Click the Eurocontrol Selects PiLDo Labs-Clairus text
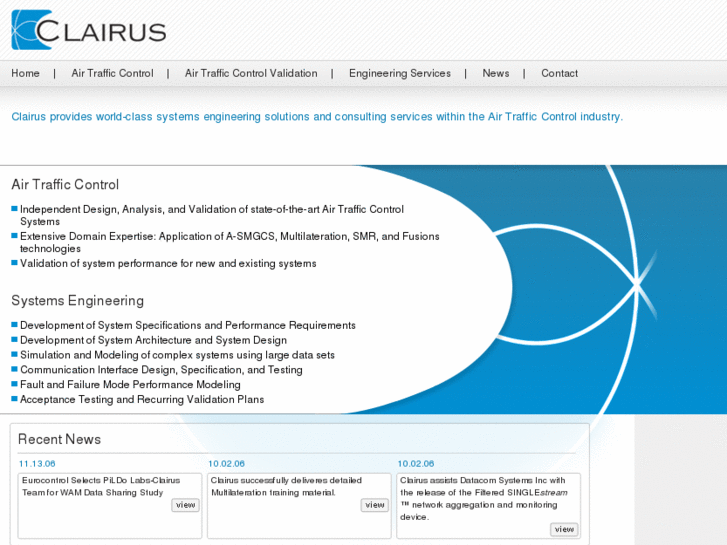The width and height of the screenshot is (727, 545). 101,486
